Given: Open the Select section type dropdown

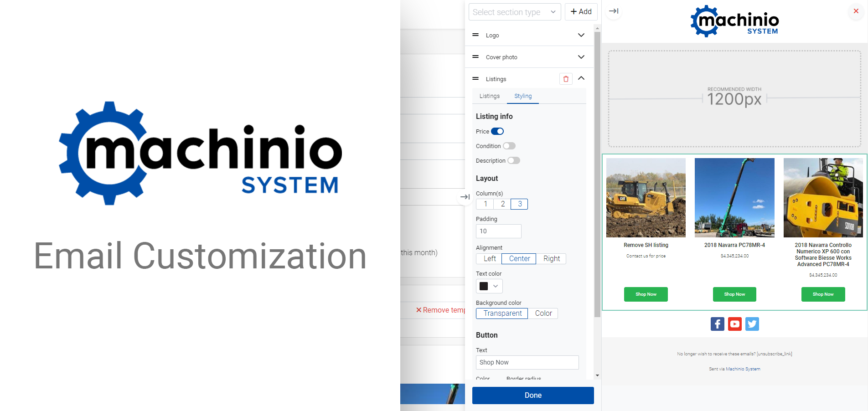Looking at the screenshot, I should 515,12.
